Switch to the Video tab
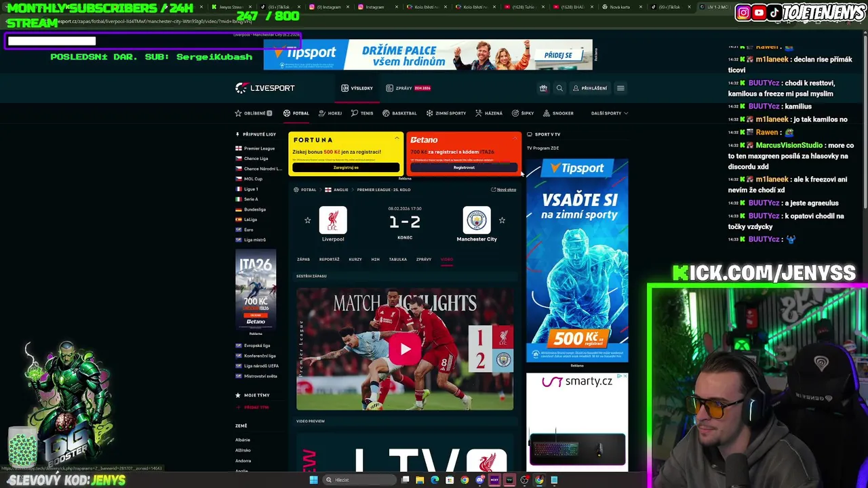Viewport: 868px width, 488px height. [446, 260]
